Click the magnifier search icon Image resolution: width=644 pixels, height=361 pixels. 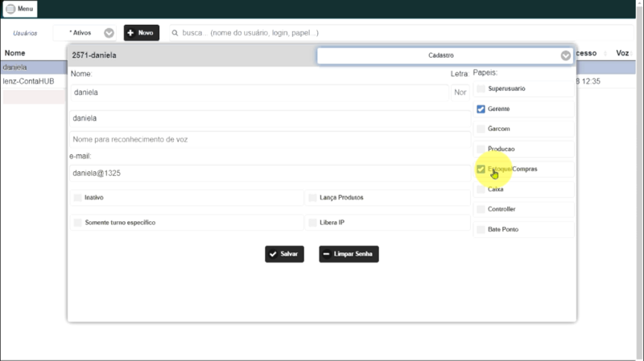coord(175,33)
